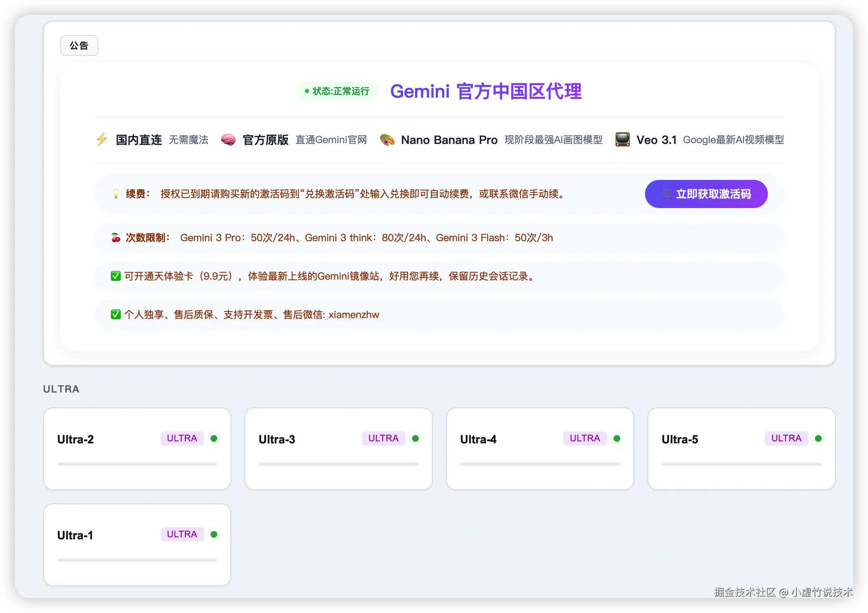Screen dimensions: 868x613
Task: Switch to the 公告 tab
Action: 79,45
